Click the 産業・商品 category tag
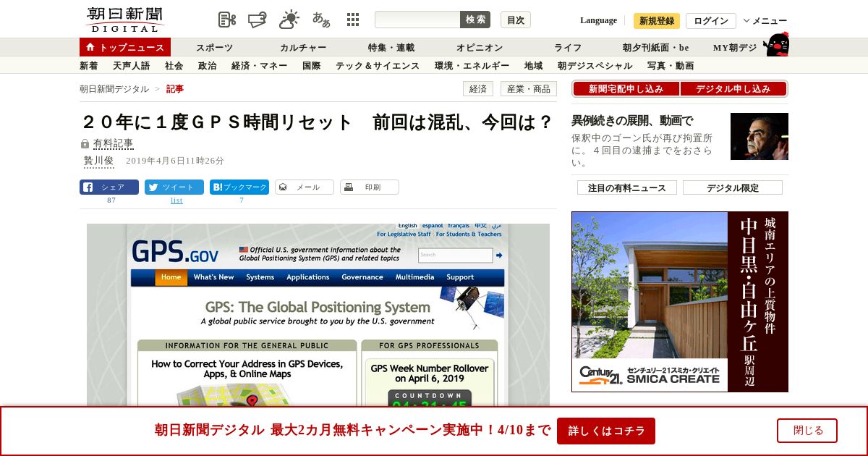 point(529,89)
